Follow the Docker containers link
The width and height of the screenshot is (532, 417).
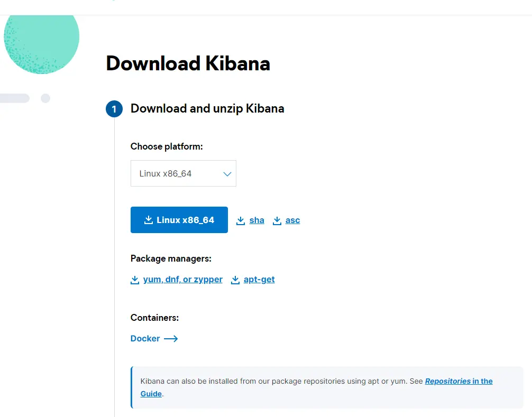(145, 338)
